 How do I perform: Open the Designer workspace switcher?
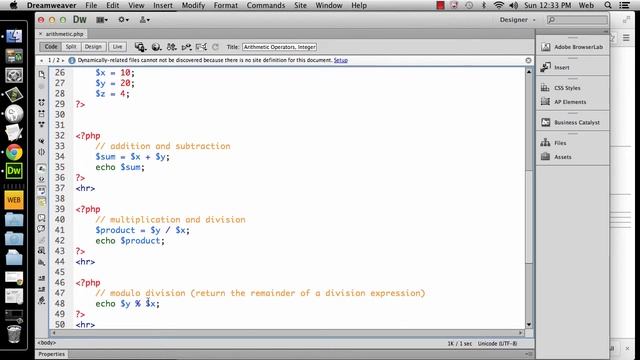pyautogui.click(x=517, y=20)
